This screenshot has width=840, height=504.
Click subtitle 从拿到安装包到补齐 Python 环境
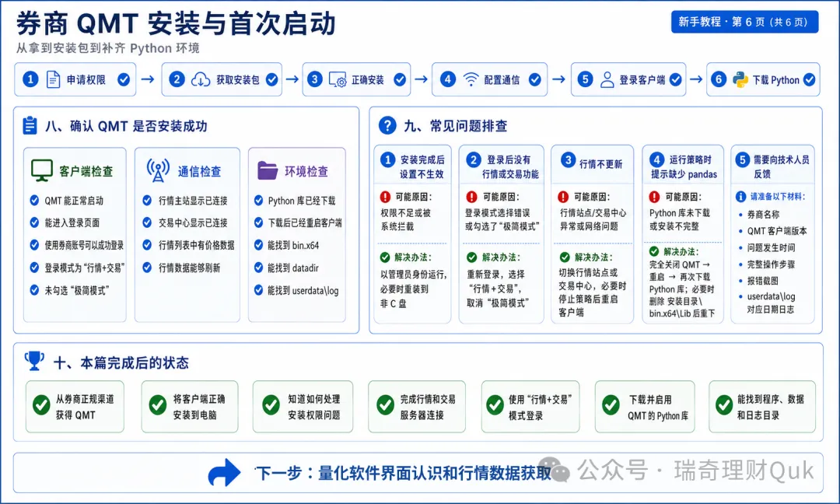pos(107,48)
